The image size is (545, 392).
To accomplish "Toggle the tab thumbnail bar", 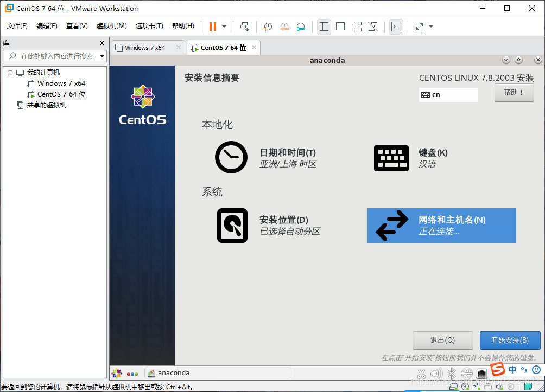I will (340, 26).
